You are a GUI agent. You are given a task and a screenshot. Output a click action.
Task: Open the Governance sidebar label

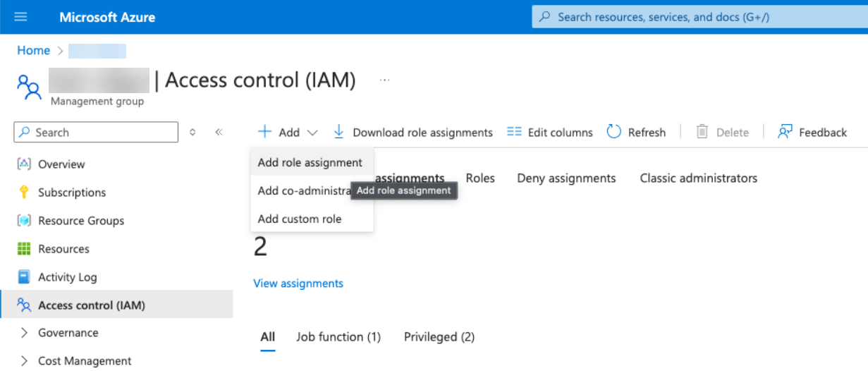(68, 333)
